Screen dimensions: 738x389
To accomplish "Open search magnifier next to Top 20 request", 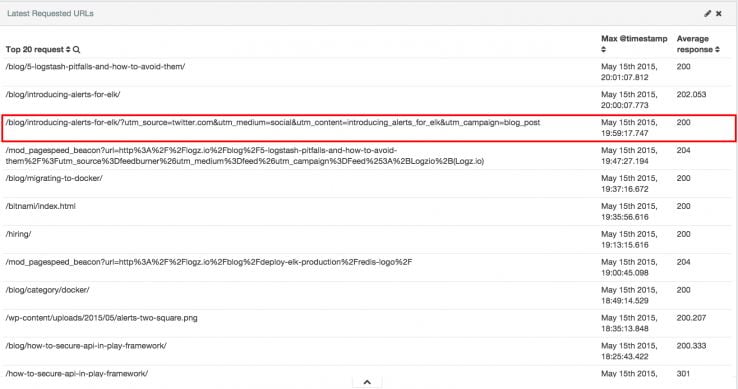I will click(x=76, y=49).
